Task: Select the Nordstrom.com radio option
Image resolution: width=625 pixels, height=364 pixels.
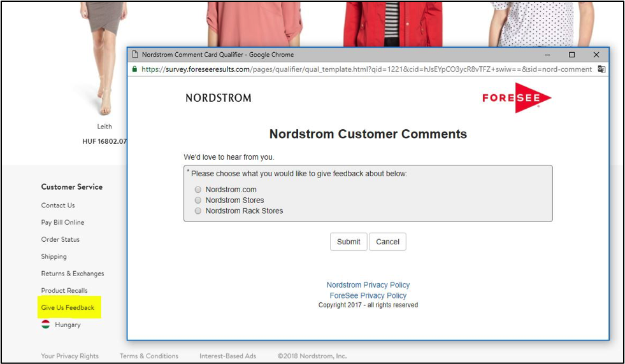Action: (198, 190)
